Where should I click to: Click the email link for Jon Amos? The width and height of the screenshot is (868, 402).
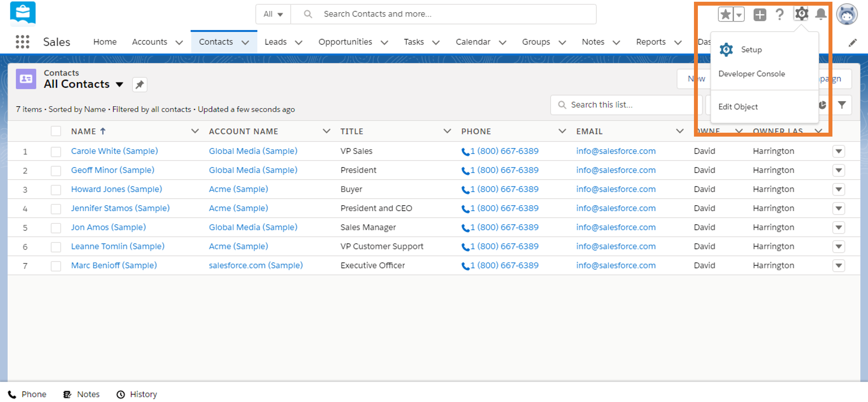coord(616,227)
